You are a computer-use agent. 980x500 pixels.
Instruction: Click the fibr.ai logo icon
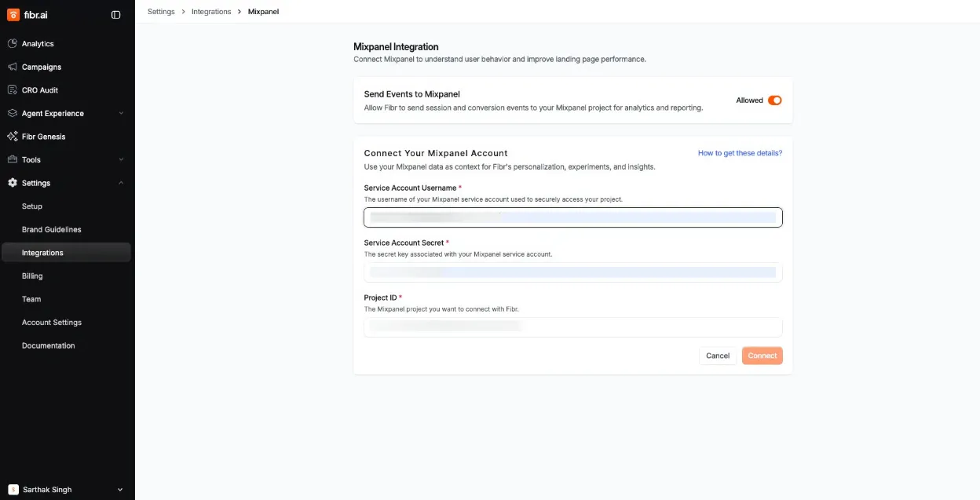pyautogui.click(x=13, y=14)
